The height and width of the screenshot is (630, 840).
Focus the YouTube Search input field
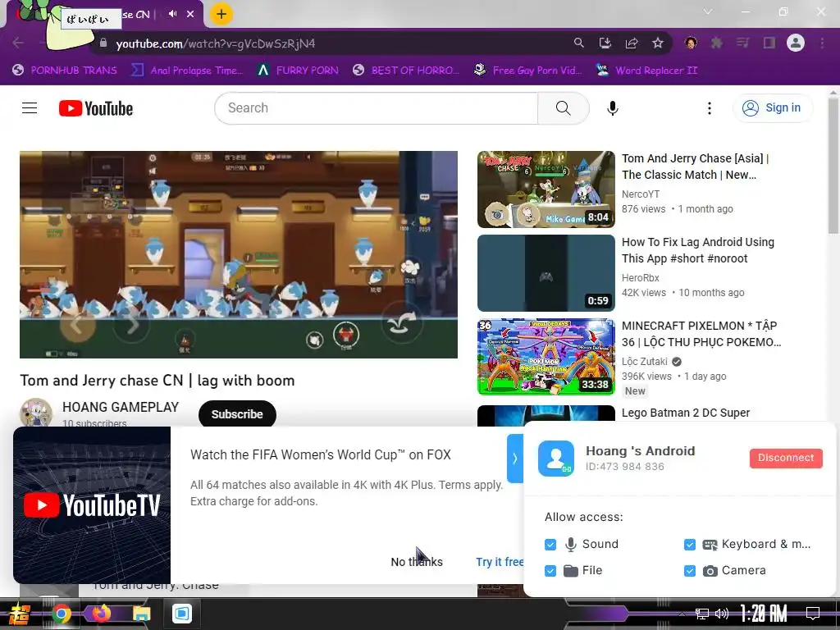[x=377, y=108]
